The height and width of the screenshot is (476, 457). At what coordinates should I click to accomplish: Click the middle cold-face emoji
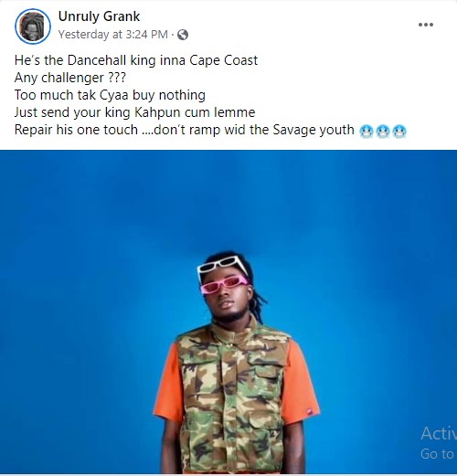[383, 132]
